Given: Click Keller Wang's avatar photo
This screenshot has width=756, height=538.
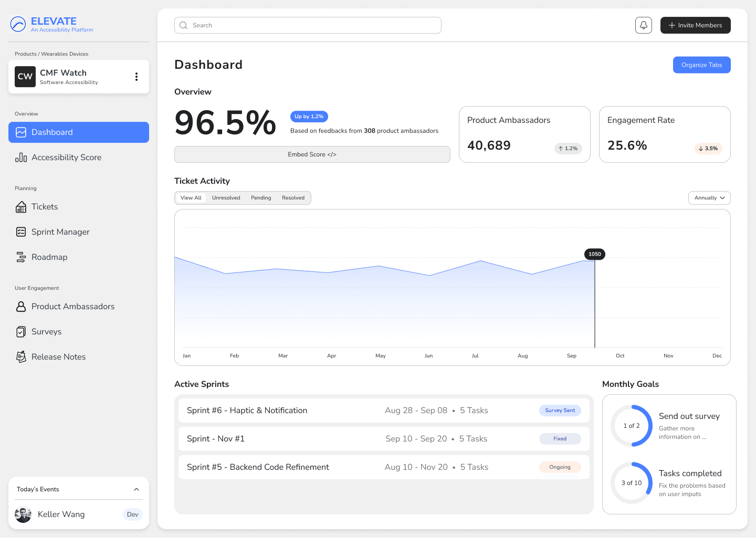Looking at the screenshot, I should (x=23, y=514).
